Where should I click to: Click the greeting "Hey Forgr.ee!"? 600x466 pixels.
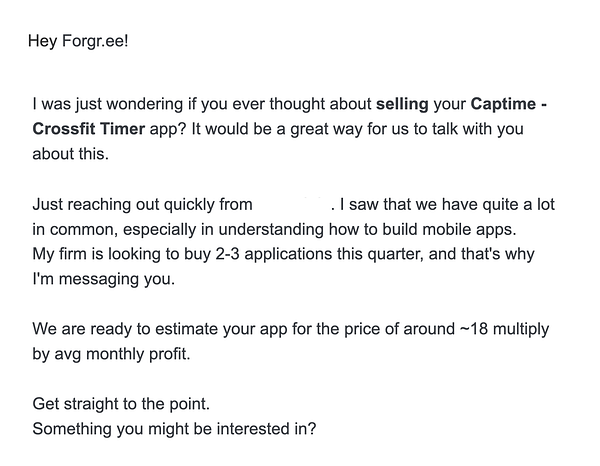point(79,44)
